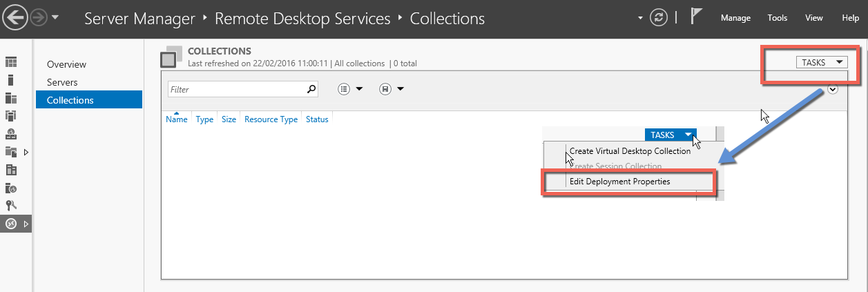The height and width of the screenshot is (292, 868).
Task: Sort by the Name column header
Action: (x=177, y=119)
